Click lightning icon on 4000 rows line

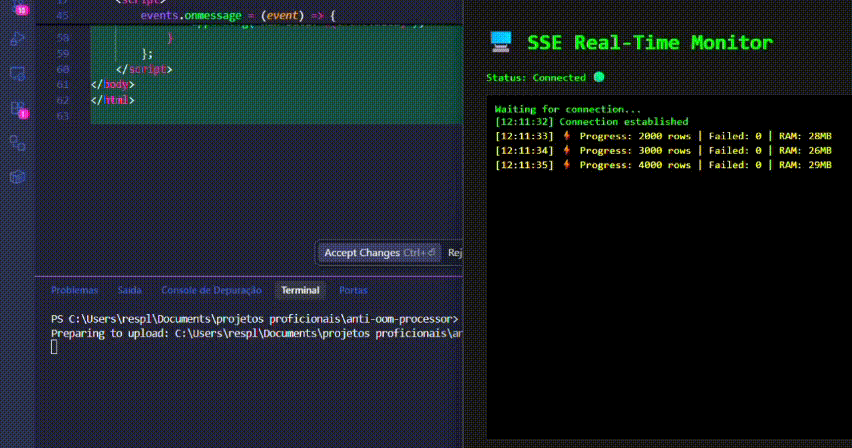pyautogui.click(x=566, y=164)
